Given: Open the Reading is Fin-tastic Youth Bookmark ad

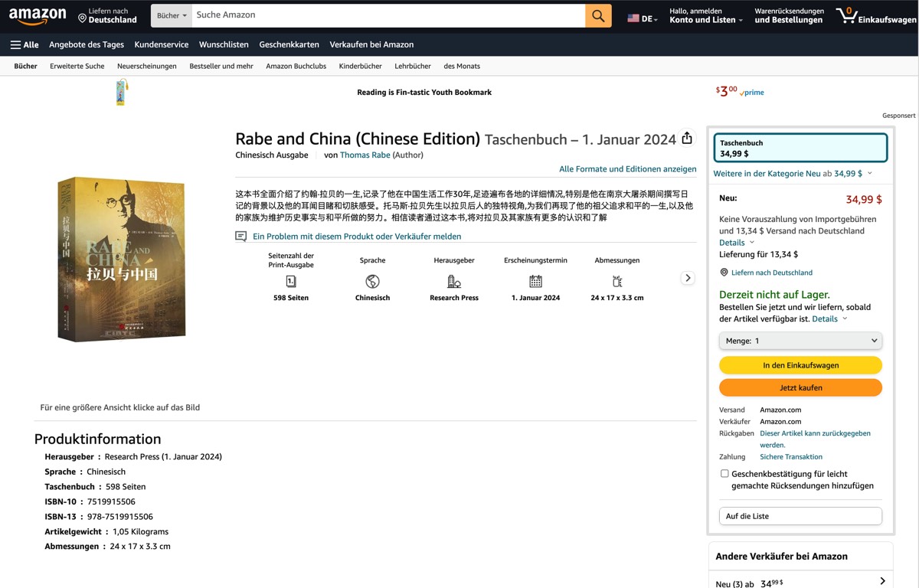Looking at the screenshot, I should [x=424, y=93].
